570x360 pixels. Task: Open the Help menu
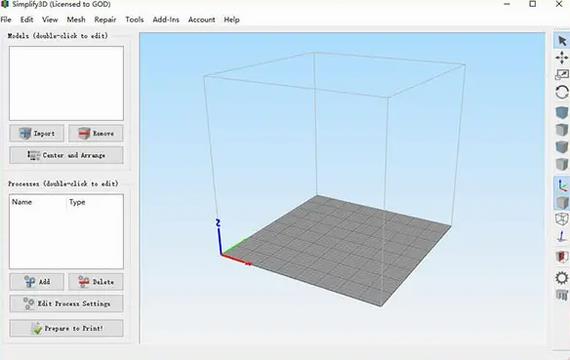(232, 20)
